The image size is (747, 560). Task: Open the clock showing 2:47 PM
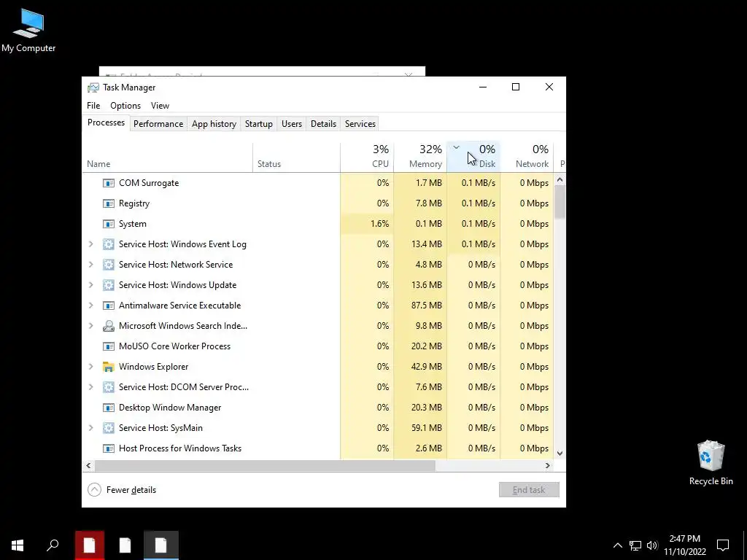coord(684,545)
